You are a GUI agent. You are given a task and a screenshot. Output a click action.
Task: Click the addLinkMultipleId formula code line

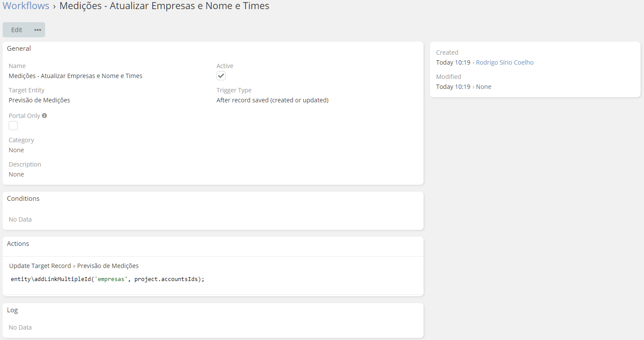pos(108,279)
